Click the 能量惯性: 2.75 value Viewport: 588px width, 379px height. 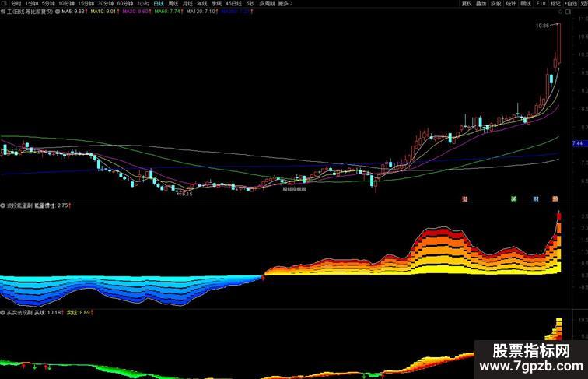point(53,205)
